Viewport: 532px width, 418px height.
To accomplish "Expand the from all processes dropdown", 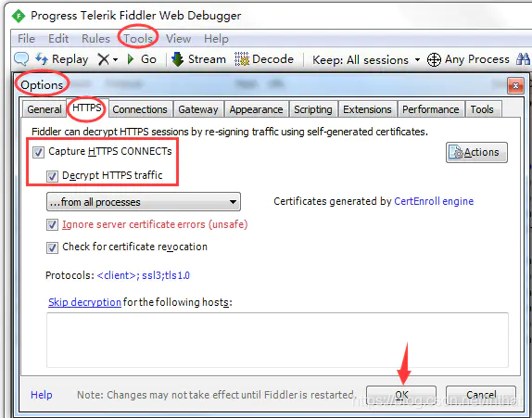I will (x=144, y=202).
